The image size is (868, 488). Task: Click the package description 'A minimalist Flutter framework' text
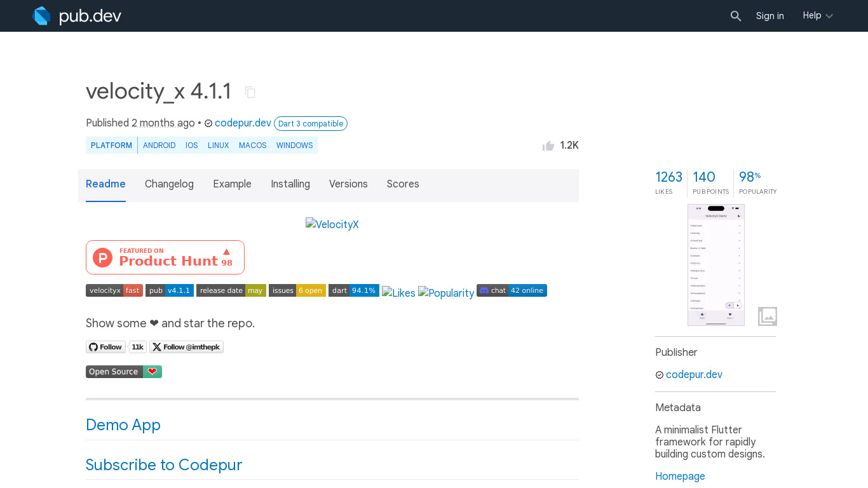[710, 442]
